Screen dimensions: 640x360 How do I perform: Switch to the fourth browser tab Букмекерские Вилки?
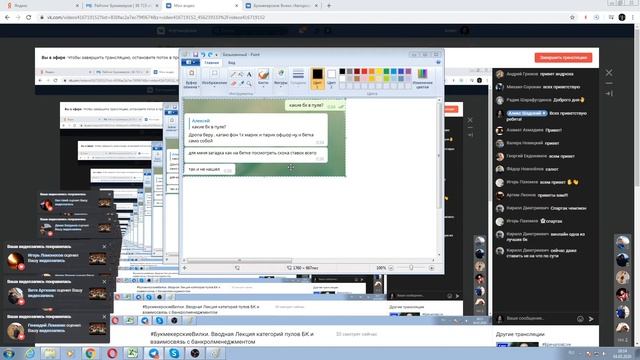coord(282,6)
